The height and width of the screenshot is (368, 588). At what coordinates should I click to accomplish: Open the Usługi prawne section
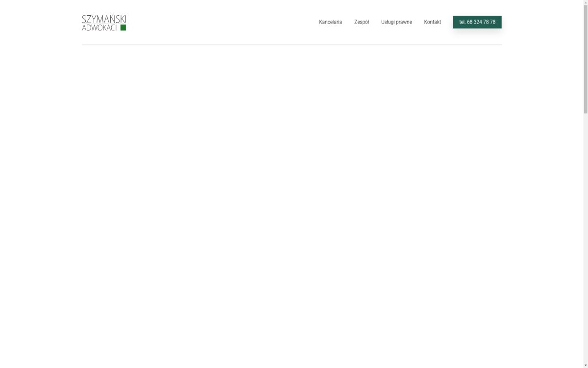[396, 22]
